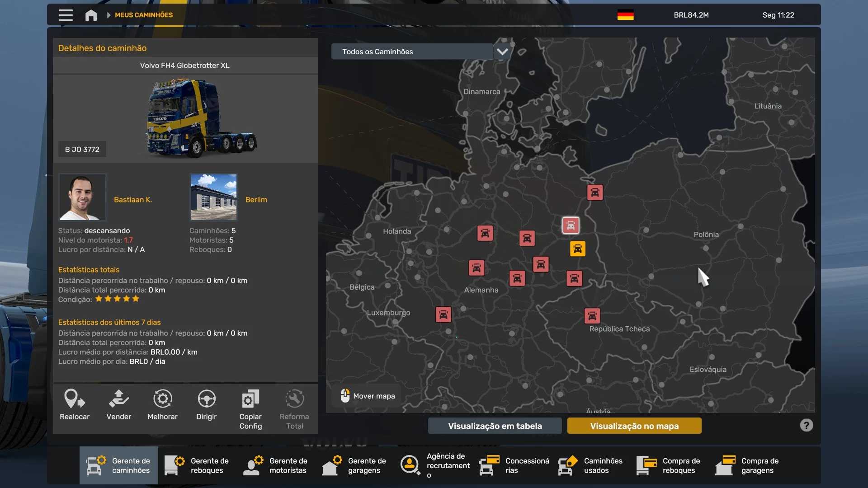This screenshot has width=868, height=488.
Task: Click the Nível do motorista 1.7 value
Action: click(128, 240)
